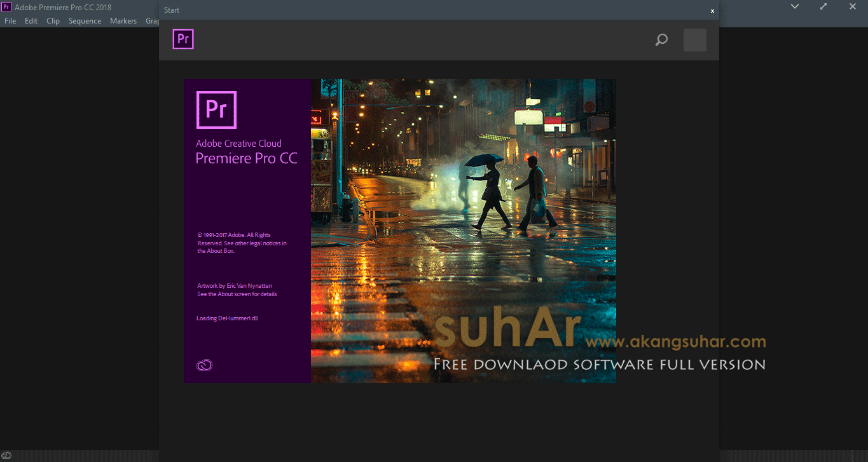Open search in the Start dialog
The width and height of the screenshot is (868, 462).
coord(661,40)
